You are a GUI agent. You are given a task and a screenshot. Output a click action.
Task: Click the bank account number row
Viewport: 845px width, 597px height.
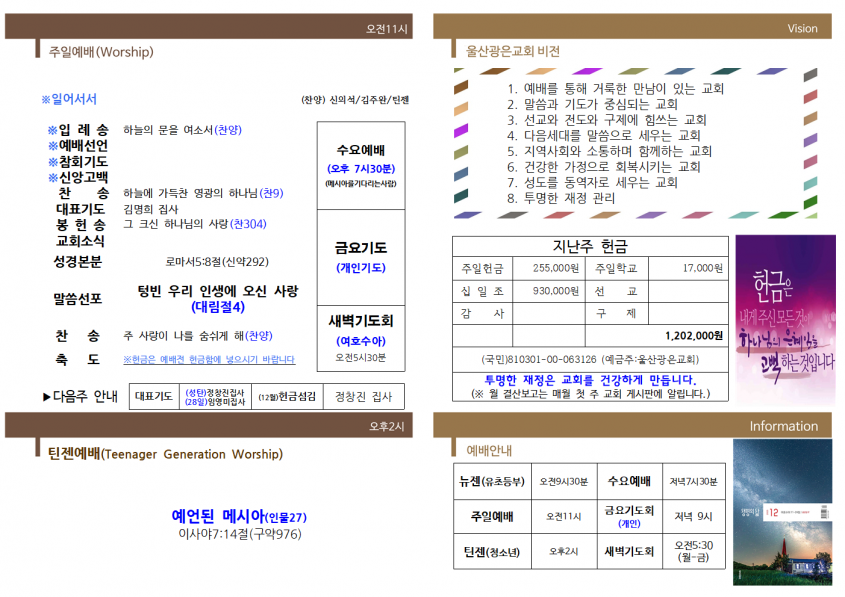pos(590,359)
